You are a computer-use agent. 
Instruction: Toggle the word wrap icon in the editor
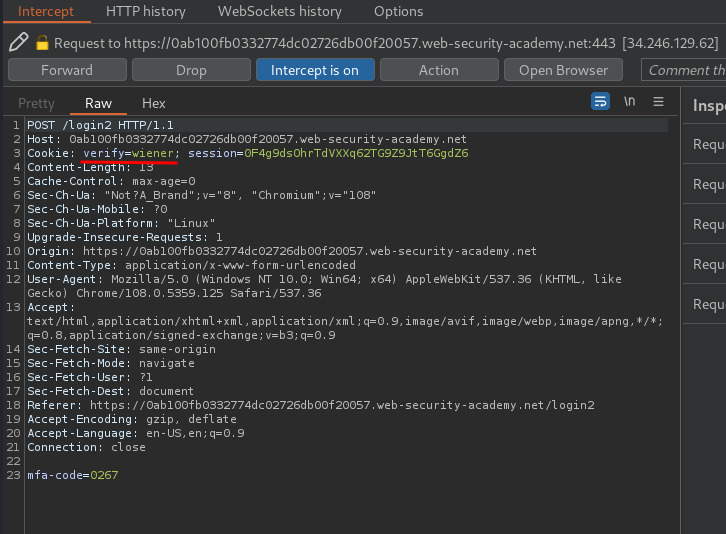(x=600, y=101)
